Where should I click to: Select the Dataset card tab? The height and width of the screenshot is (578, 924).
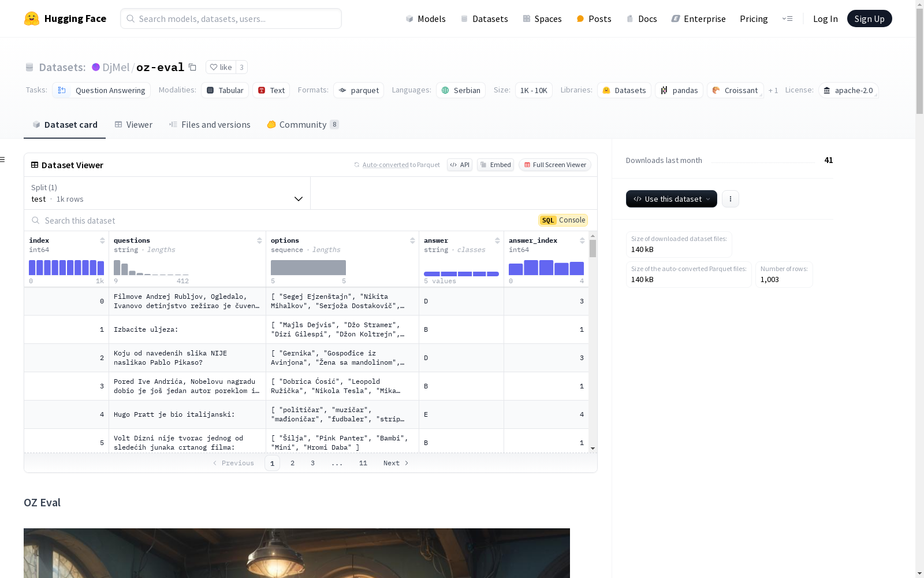pyautogui.click(x=65, y=124)
